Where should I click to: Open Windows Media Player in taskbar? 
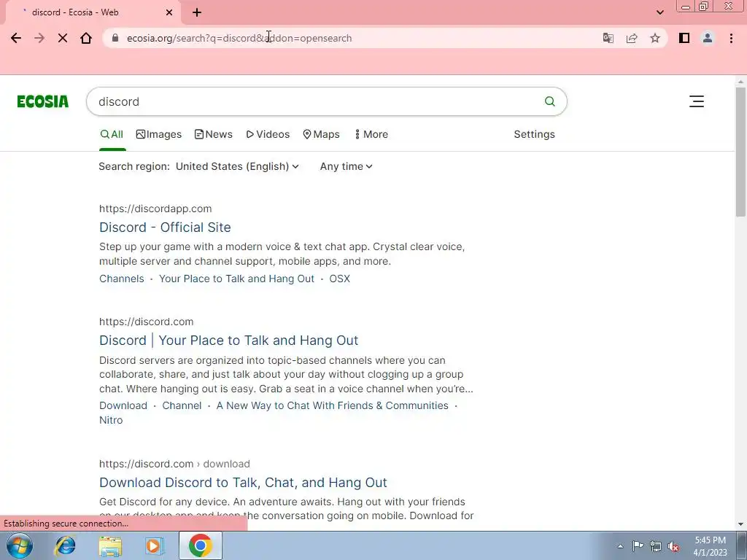click(155, 545)
